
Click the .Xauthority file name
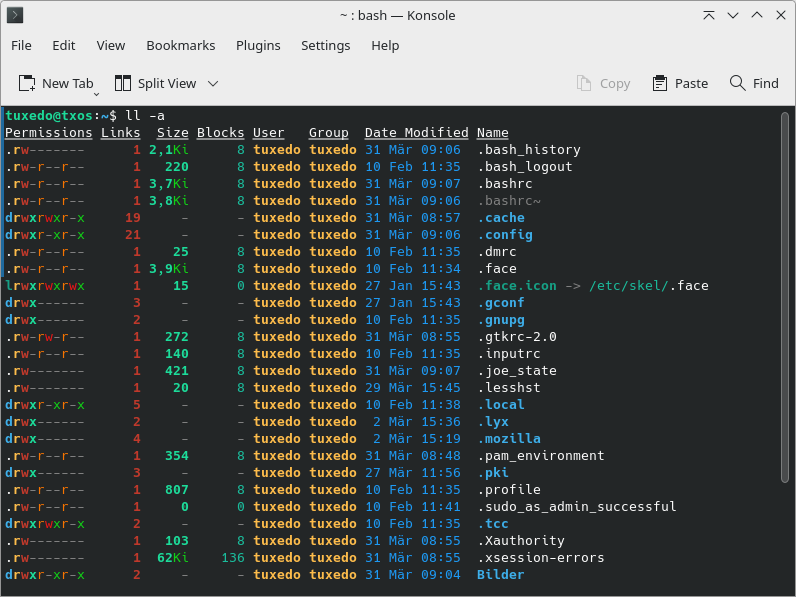point(521,541)
